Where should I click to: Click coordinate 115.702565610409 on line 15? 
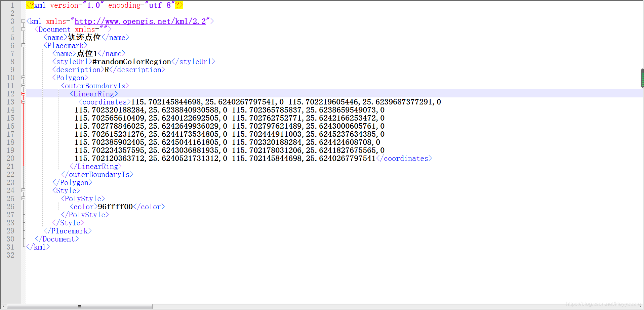109,118
